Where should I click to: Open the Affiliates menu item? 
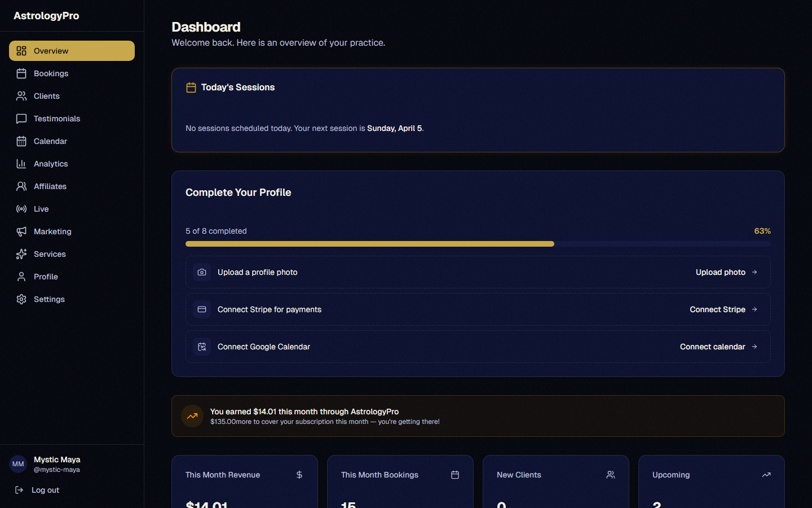(50, 186)
